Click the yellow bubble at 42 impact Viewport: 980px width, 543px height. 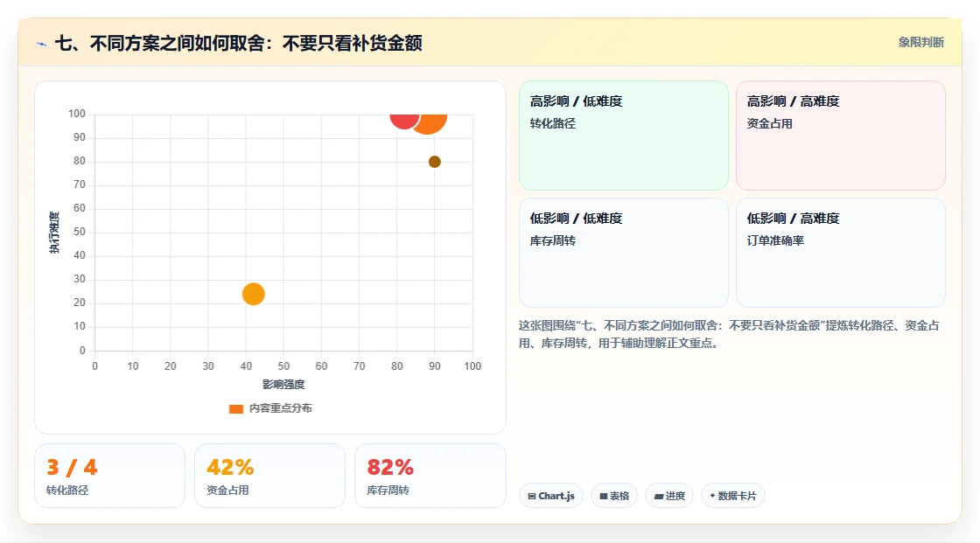click(253, 294)
